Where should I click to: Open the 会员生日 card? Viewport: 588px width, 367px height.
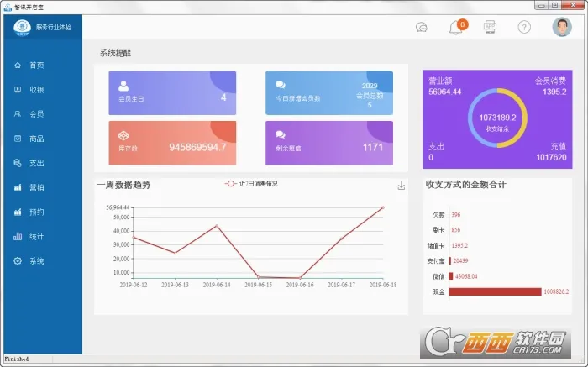172,93
